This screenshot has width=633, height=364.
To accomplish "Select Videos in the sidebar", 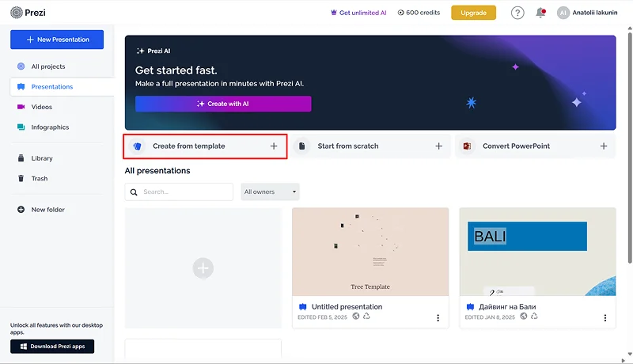I will (x=42, y=107).
